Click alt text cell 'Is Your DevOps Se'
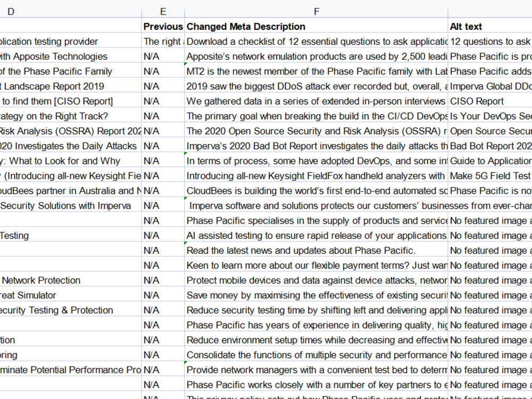Image resolution: width=532 pixels, height=399 pixels. (490, 116)
